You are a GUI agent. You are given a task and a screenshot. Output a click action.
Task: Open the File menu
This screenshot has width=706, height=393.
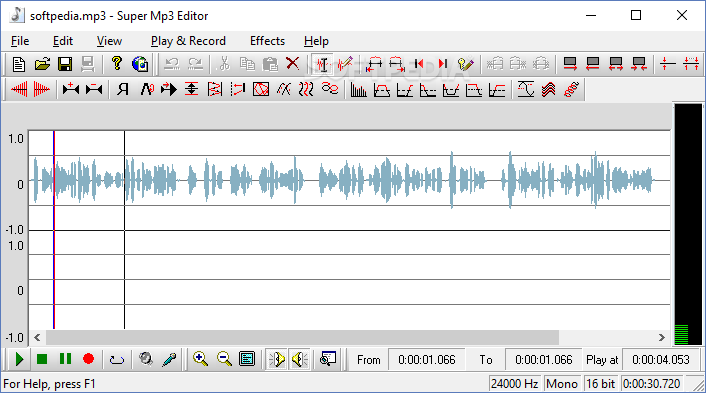click(20, 41)
